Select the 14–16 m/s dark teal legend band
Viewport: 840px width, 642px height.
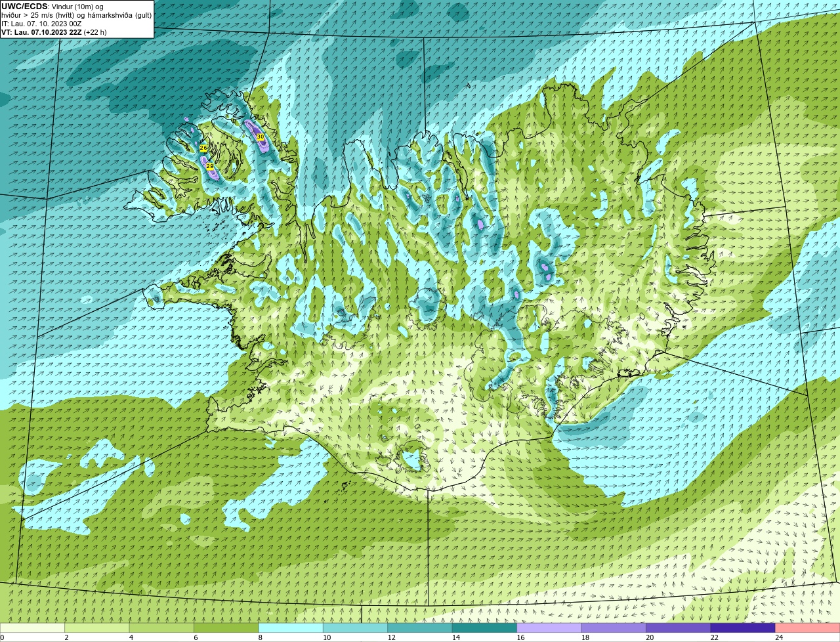tap(485, 628)
